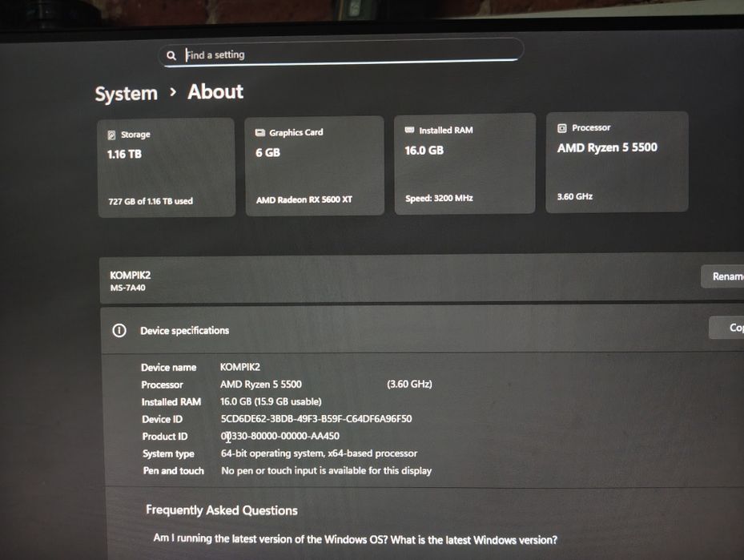Open the Processor AMD Ryzen 5 5500 card
744x560 pixels.
click(x=617, y=162)
